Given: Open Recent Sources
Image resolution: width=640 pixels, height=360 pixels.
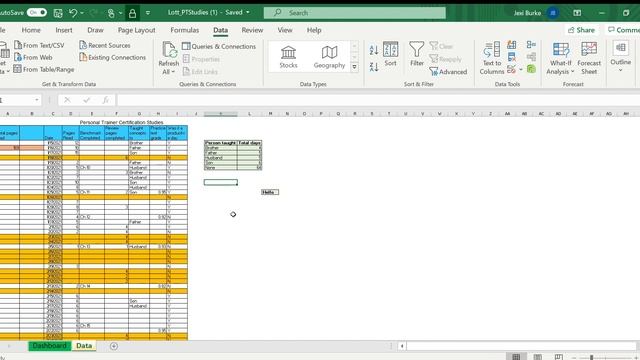Looking at the screenshot, I should (x=105, y=45).
